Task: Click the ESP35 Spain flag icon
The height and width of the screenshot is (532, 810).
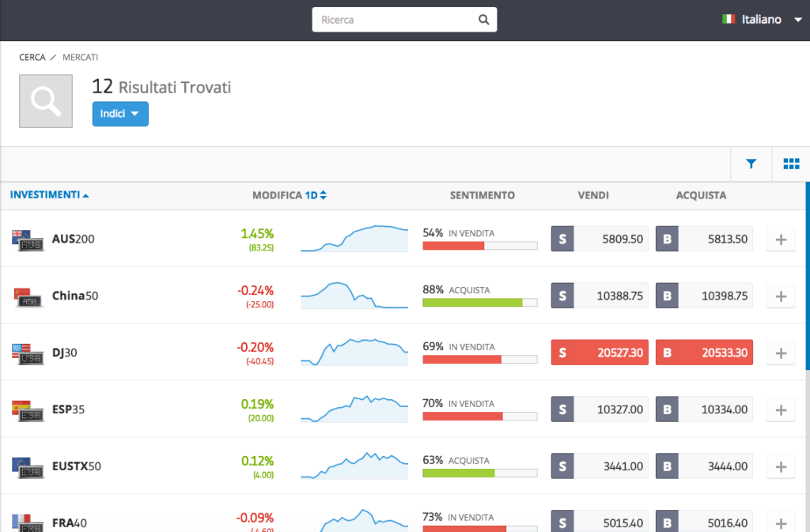Action: click(x=28, y=410)
